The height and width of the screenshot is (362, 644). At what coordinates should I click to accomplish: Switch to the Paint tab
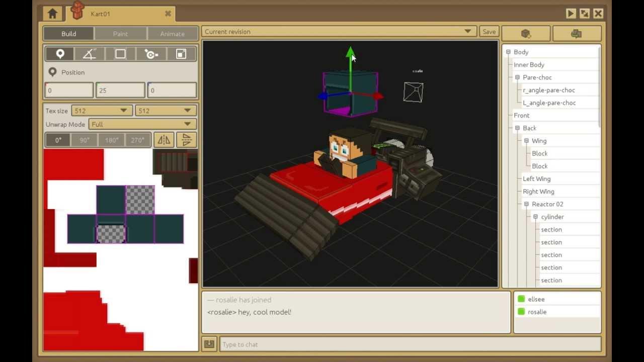click(x=120, y=34)
